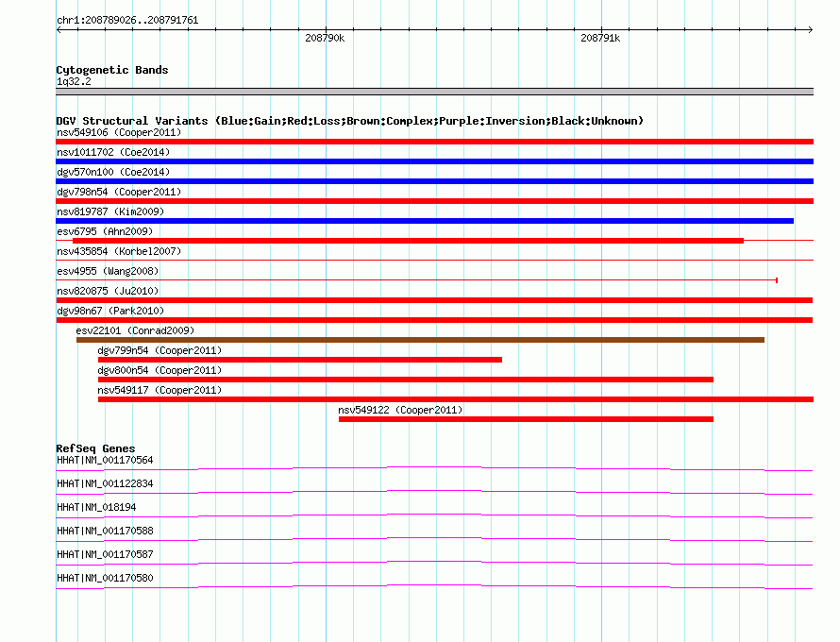Select the dgv570n100 blue gain bar
840x642 pixels.
(x=434, y=181)
